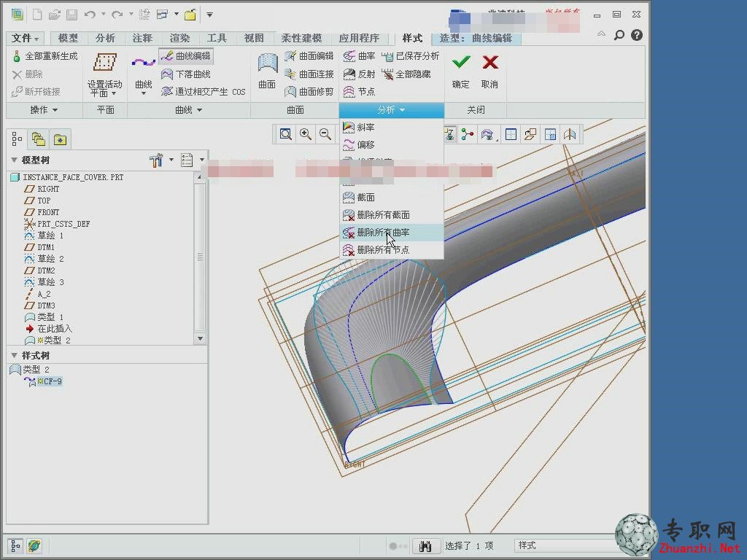Cancel with the red 取消 X
The image size is (747, 560).
click(x=489, y=71)
